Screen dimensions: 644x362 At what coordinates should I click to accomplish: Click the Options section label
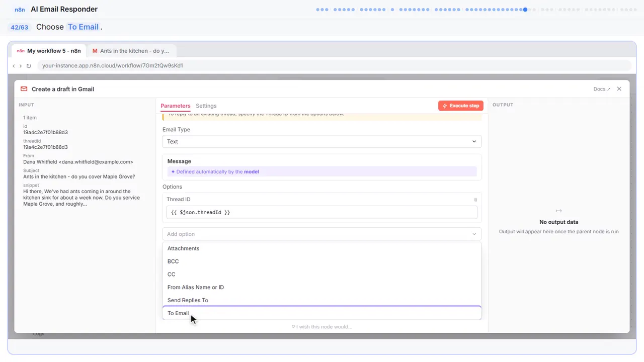click(172, 187)
